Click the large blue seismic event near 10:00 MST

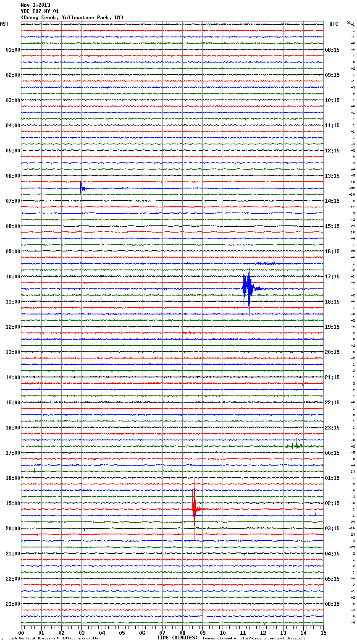point(247,288)
